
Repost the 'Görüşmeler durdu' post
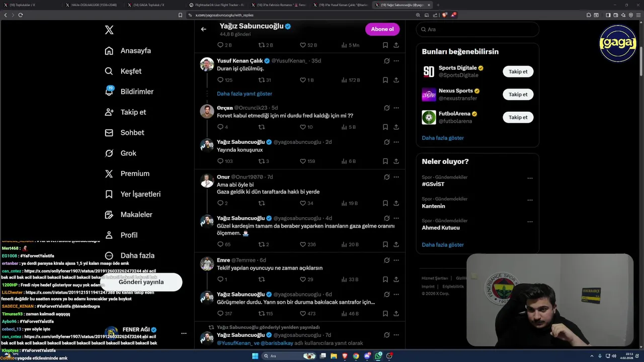(x=261, y=313)
